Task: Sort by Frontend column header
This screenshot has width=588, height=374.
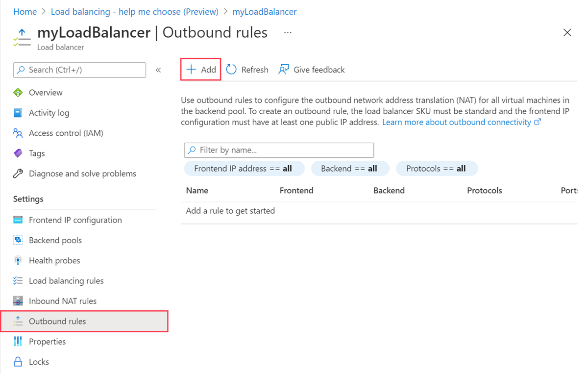Action: pyautogui.click(x=296, y=191)
